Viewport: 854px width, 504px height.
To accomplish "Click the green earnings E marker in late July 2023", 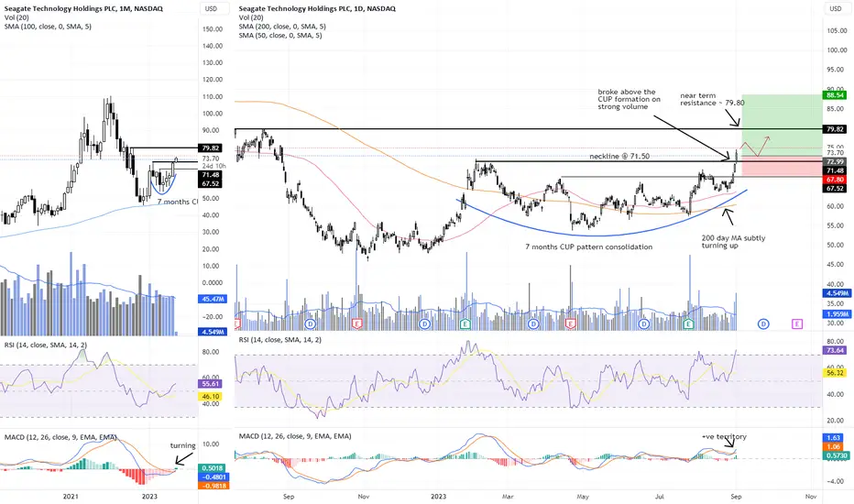I will pyautogui.click(x=688, y=323).
